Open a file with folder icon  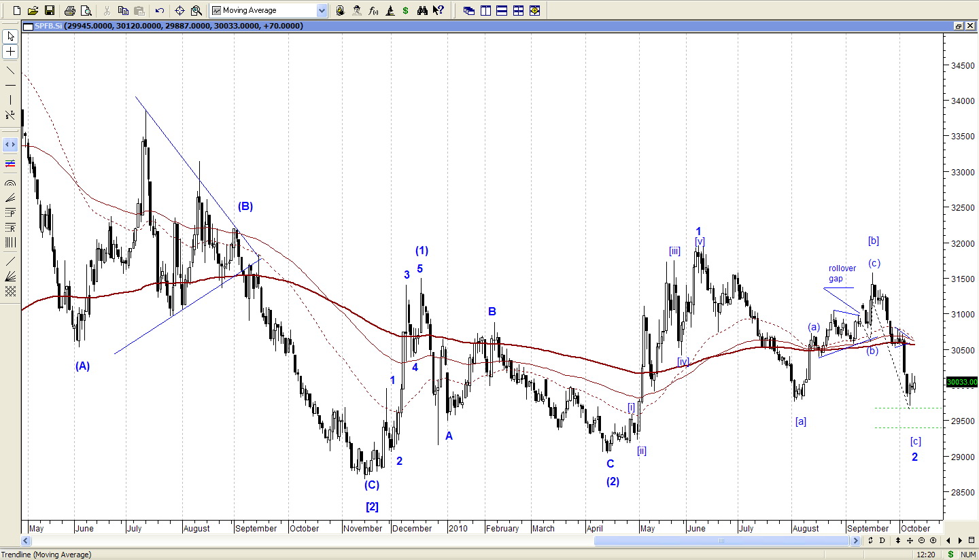click(33, 10)
